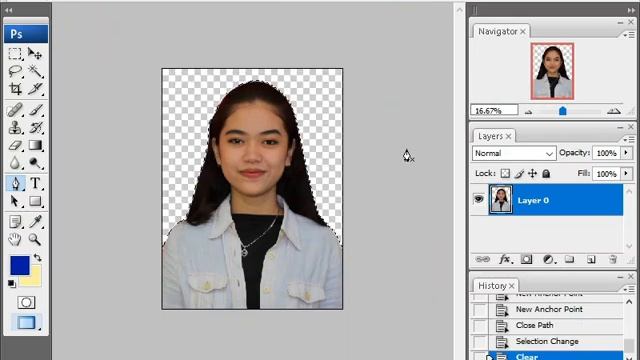The width and height of the screenshot is (640, 360).
Task: Select the Eraser tool
Action: pos(15,145)
